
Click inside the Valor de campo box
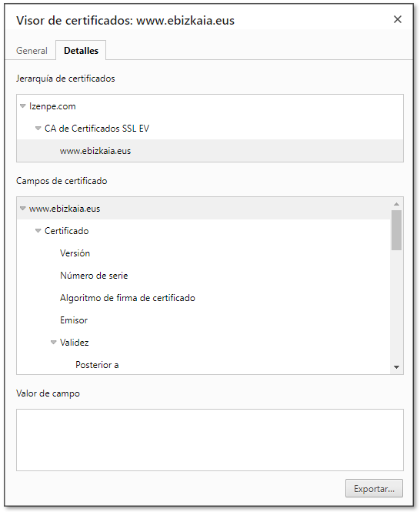210,440
